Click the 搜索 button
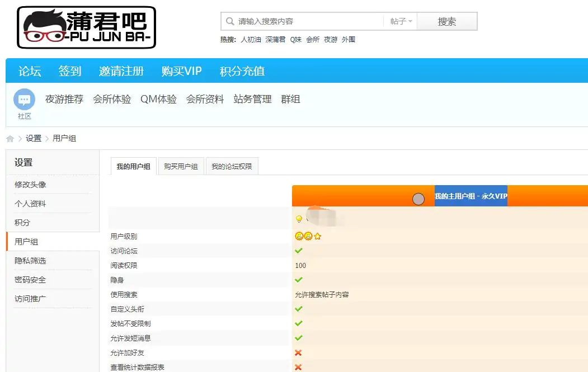 tap(447, 21)
